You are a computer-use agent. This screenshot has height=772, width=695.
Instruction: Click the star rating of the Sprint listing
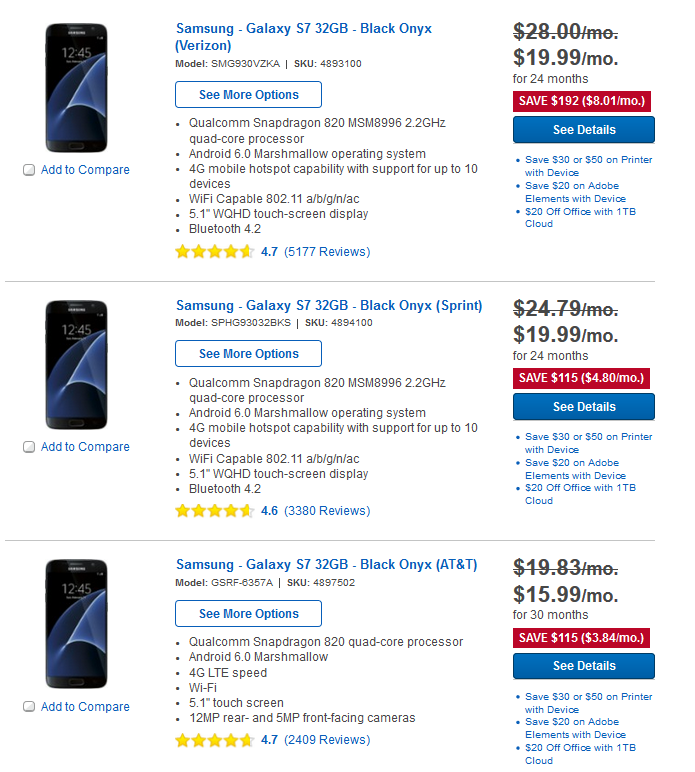click(215, 511)
